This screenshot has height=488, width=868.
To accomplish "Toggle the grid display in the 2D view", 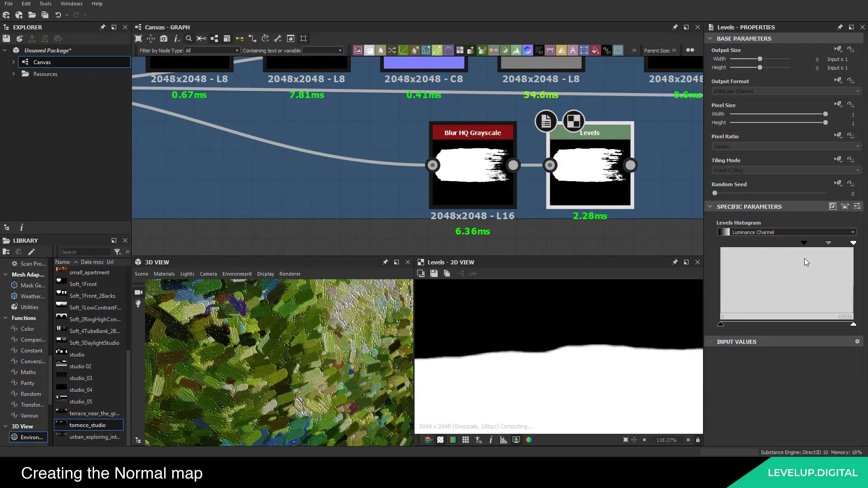I will pos(466,440).
